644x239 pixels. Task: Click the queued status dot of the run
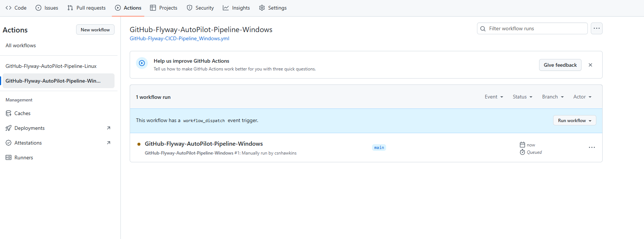139,144
